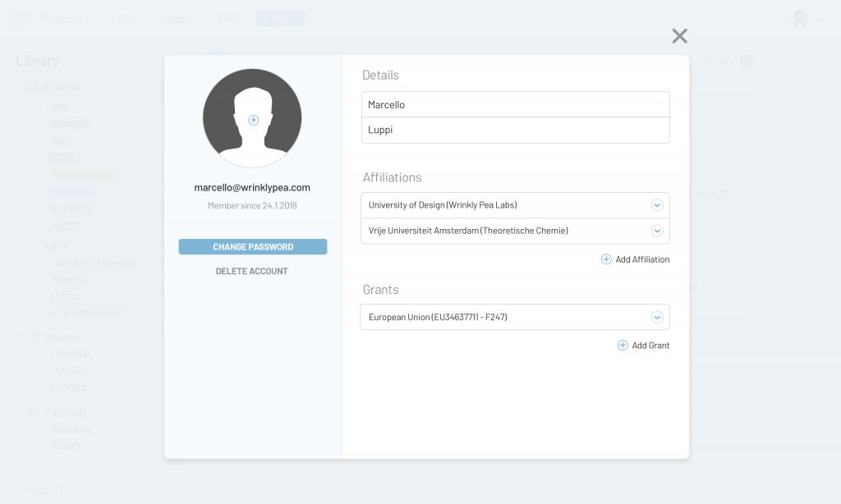Screen dimensions: 841x504
Task: Click the Luppi last name field
Action: (x=515, y=130)
